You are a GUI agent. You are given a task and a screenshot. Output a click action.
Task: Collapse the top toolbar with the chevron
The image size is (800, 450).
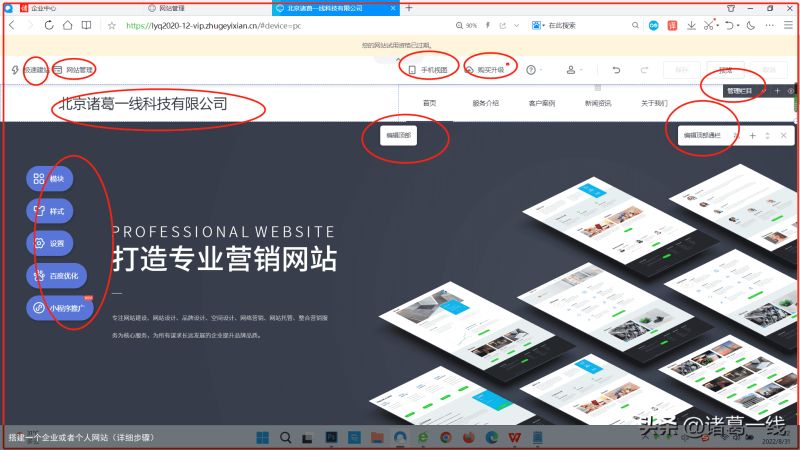click(398, 60)
